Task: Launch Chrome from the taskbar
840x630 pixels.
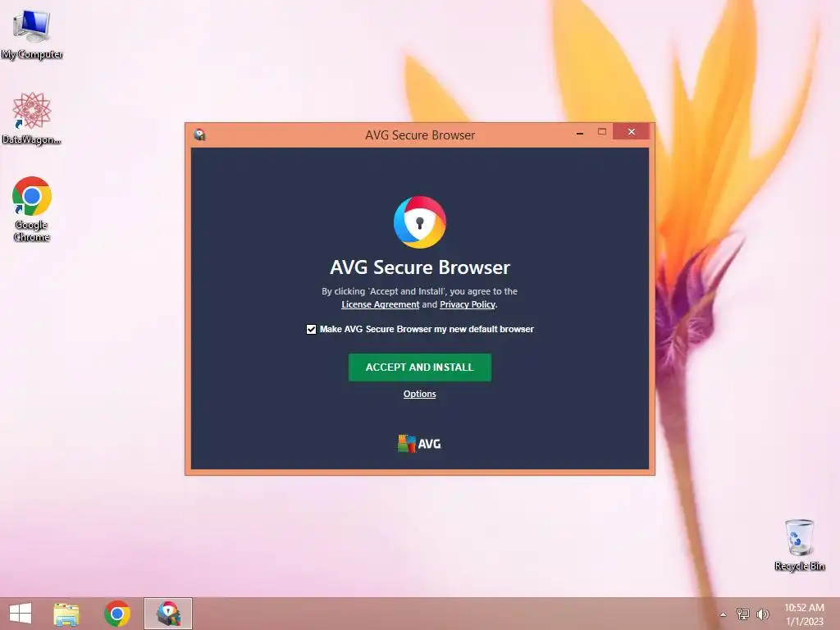Action: pos(117,614)
